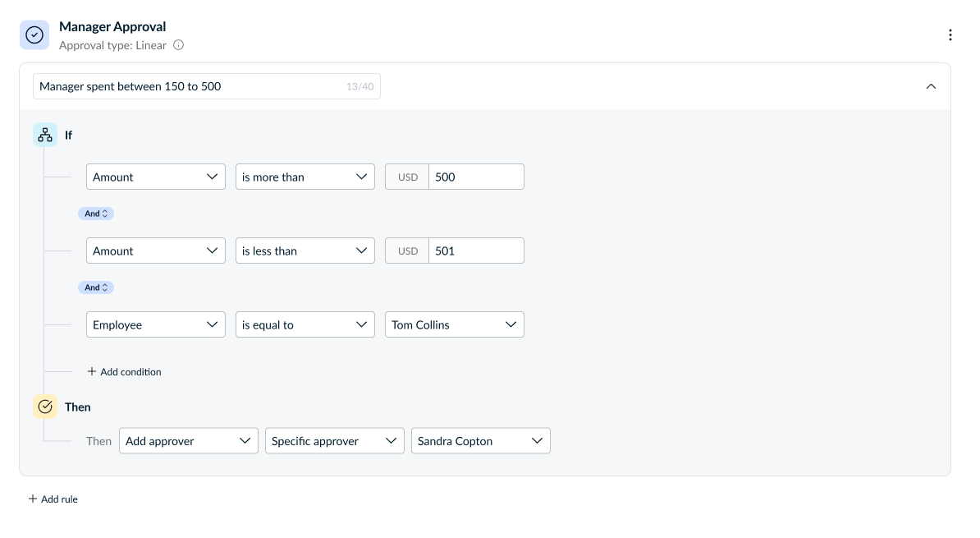Open the Tom Collins employee dropdown
This screenshot has width=980, height=538.
(455, 325)
